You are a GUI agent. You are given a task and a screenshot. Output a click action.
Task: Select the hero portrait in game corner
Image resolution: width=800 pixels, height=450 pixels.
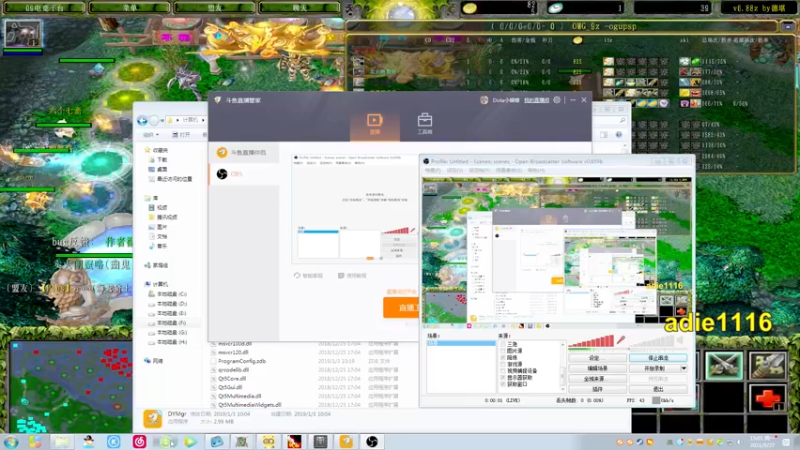(23, 34)
